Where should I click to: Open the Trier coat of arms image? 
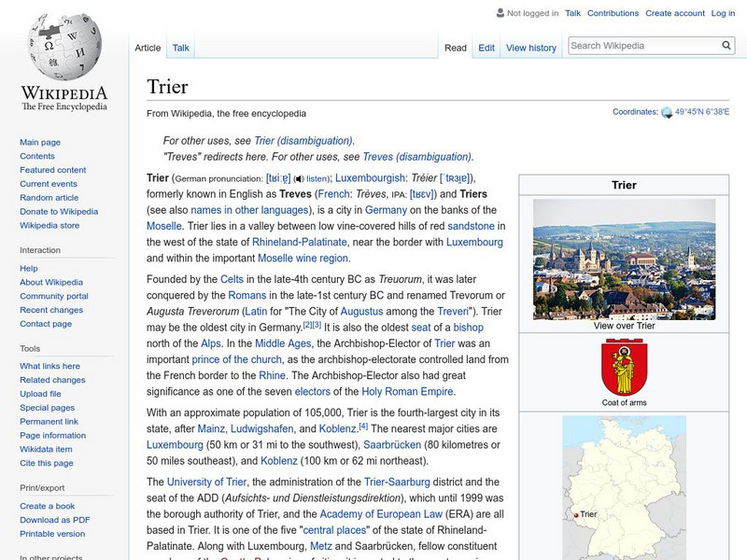[624, 367]
